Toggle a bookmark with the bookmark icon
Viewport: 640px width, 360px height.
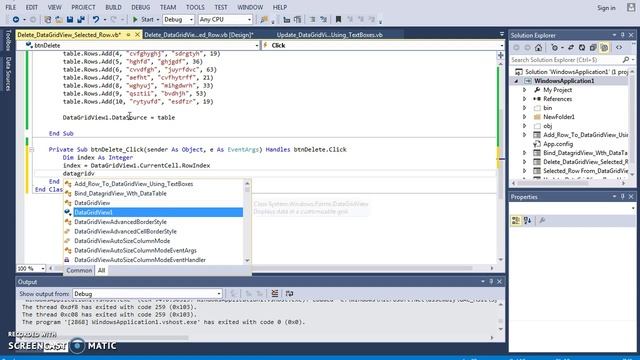click(338, 19)
